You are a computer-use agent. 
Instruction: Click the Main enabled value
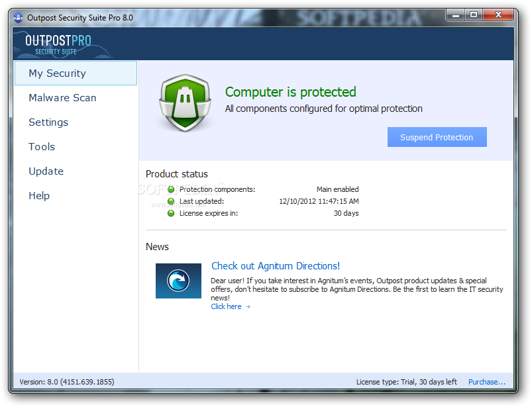(338, 189)
